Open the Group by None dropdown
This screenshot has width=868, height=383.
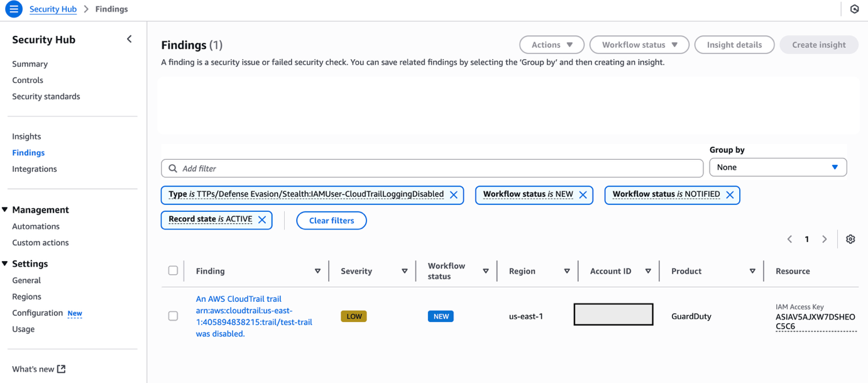777,167
